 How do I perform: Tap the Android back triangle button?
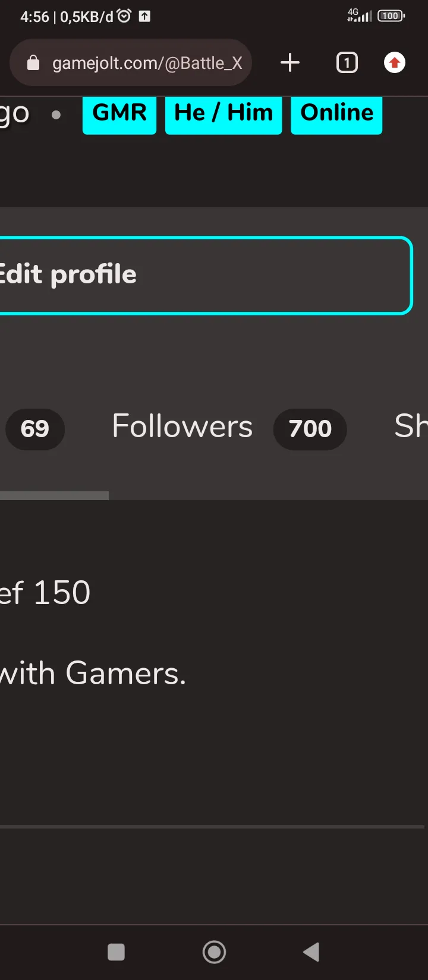pos(311,952)
